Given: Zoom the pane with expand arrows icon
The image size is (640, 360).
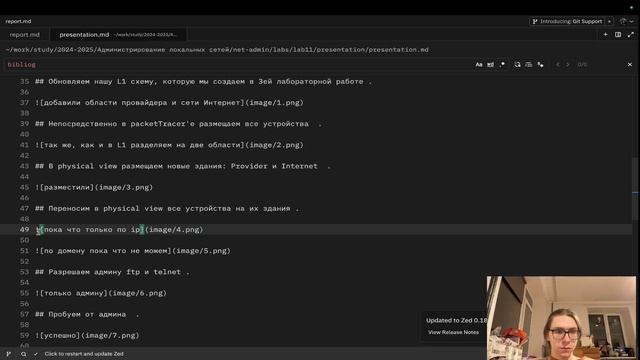Looking at the screenshot, I should (631, 35).
